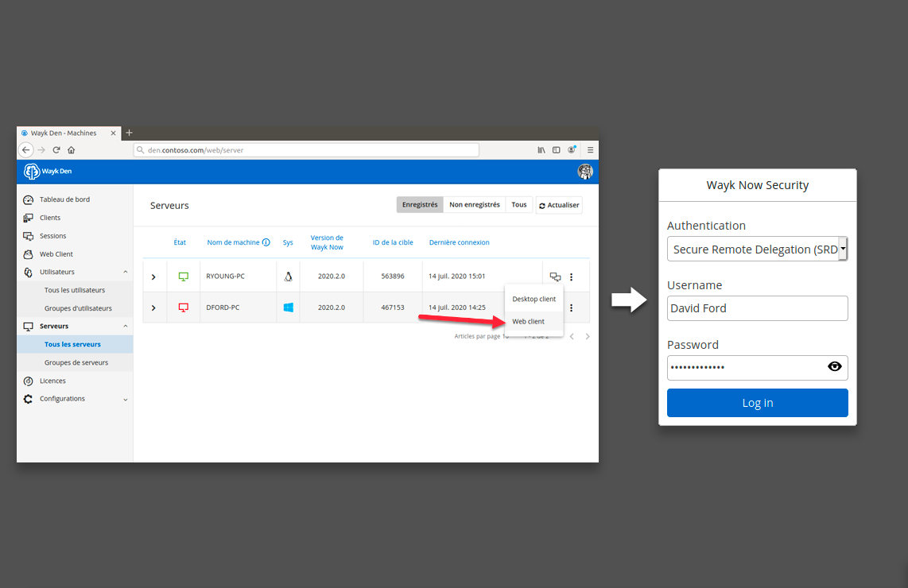Click the green state monitor for RYOUNG-PC
Image resolution: width=908 pixels, height=588 pixels.
183,277
